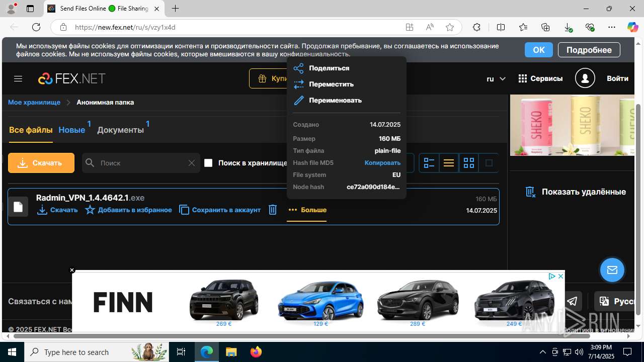Viewport: 644px width, 362px height.
Task: Click Node hash value ce72a090d184e...
Action: [x=373, y=187]
